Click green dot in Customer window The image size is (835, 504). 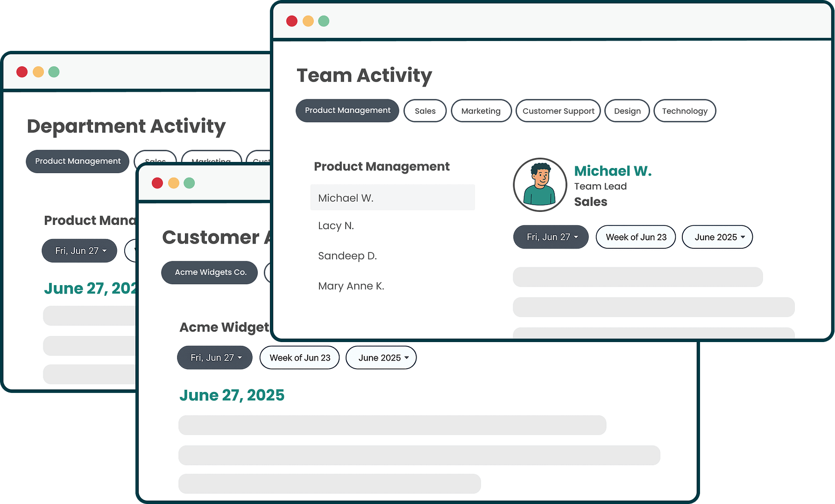pyautogui.click(x=189, y=183)
